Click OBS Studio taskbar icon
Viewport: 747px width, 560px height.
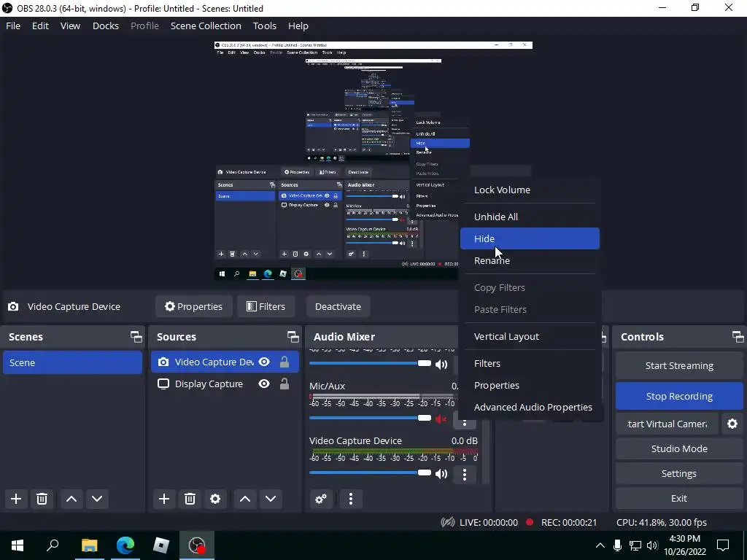coord(197,545)
